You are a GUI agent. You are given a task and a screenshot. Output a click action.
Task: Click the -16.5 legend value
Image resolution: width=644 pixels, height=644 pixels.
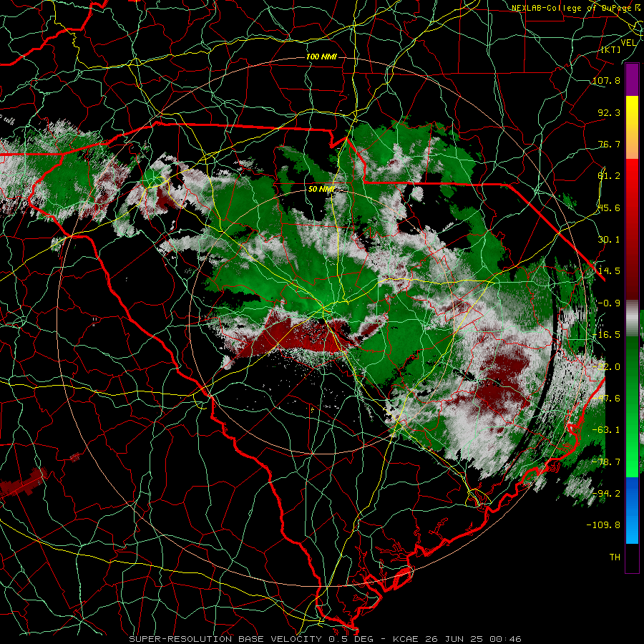606,335
